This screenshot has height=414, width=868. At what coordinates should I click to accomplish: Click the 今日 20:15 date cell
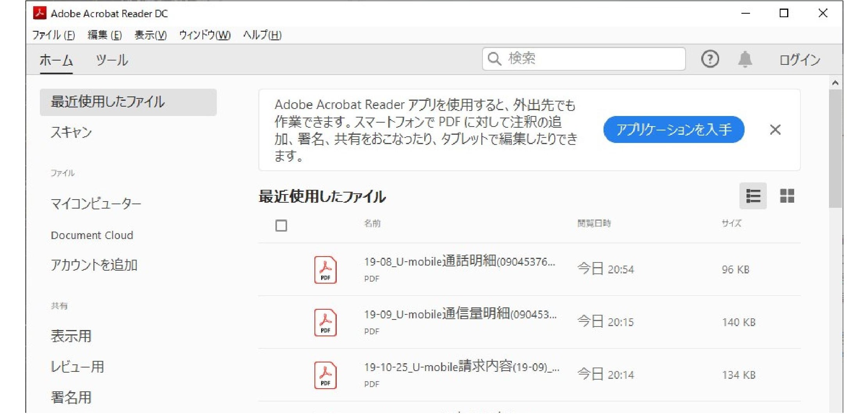(x=605, y=322)
